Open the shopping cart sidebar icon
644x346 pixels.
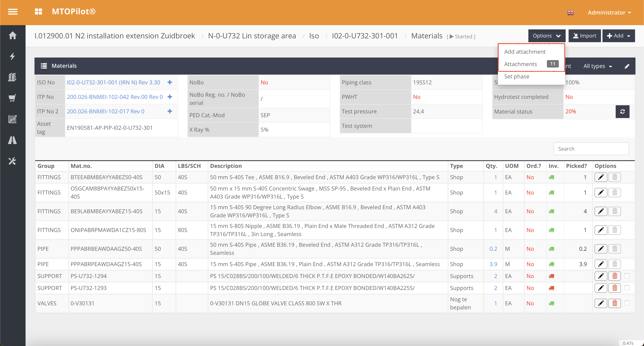(13, 98)
